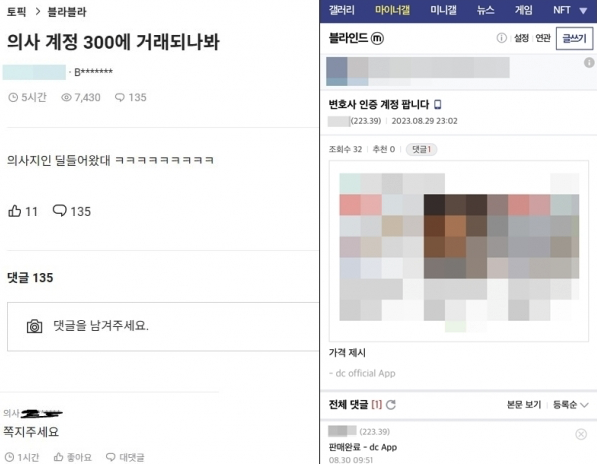Open the 블라블라 breadcrumb link
597x464 pixels.
(x=67, y=12)
